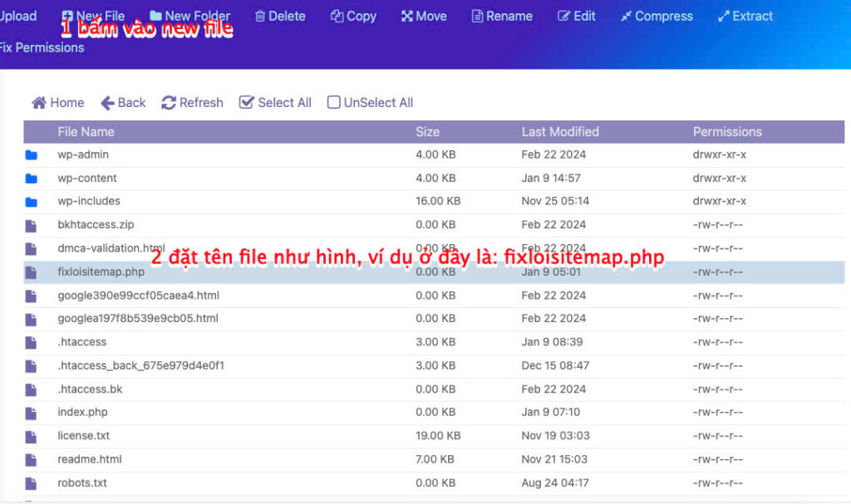Image resolution: width=851 pixels, height=504 pixels.
Task: Click the file icon next to robots.txt
Action: pyautogui.click(x=32, y=482)
